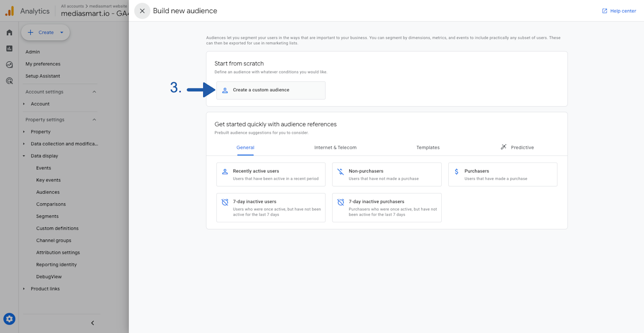Open the Help center link
Image resolution: width=644 pixels, height=333 pixels.
[619, 11]
